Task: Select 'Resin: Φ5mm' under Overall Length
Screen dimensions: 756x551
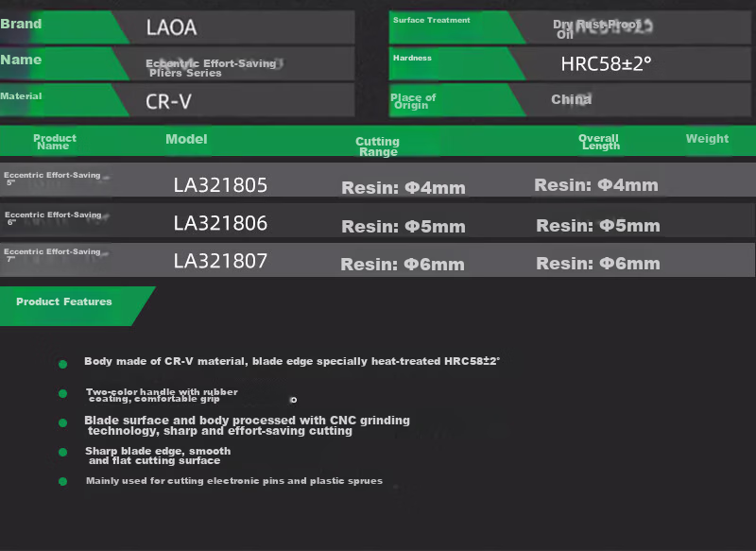Action: tap(598, 225)
